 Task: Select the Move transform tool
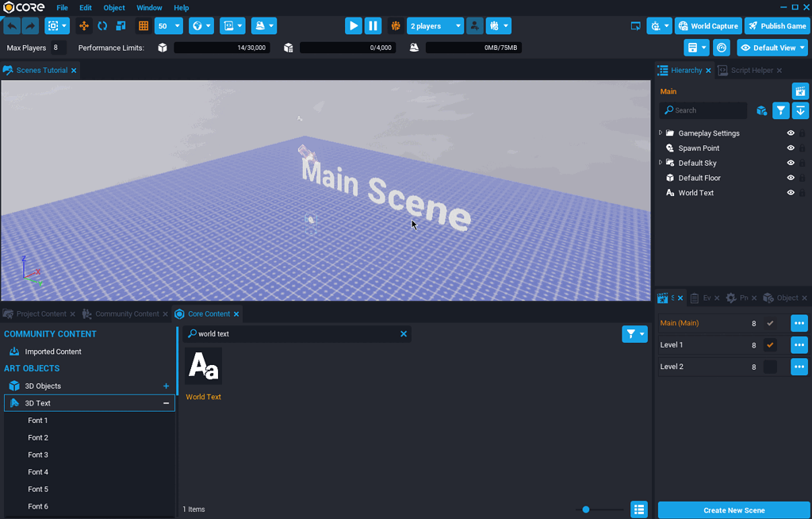tap(83, 25)
